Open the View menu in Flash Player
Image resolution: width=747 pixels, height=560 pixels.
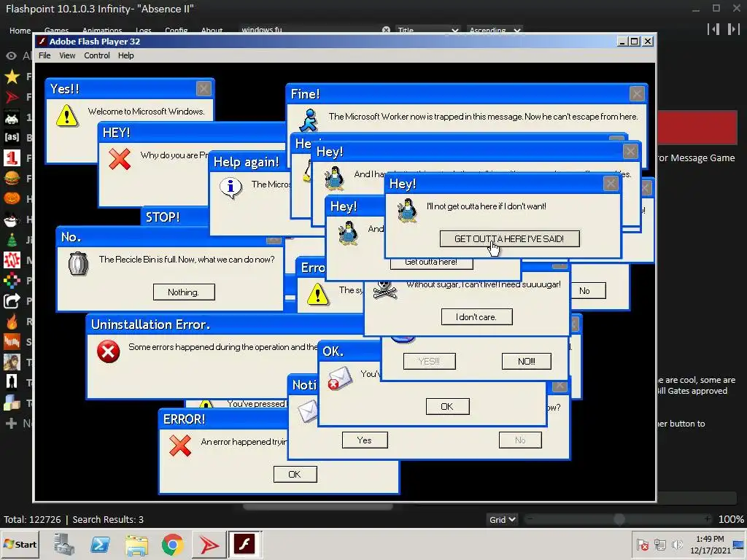[67, 55]
